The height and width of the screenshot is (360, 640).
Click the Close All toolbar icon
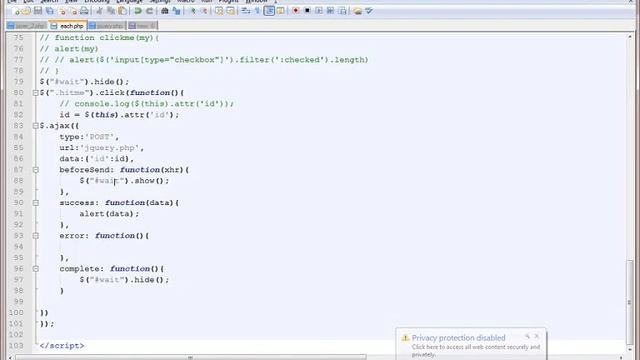(x=73, y=11)
